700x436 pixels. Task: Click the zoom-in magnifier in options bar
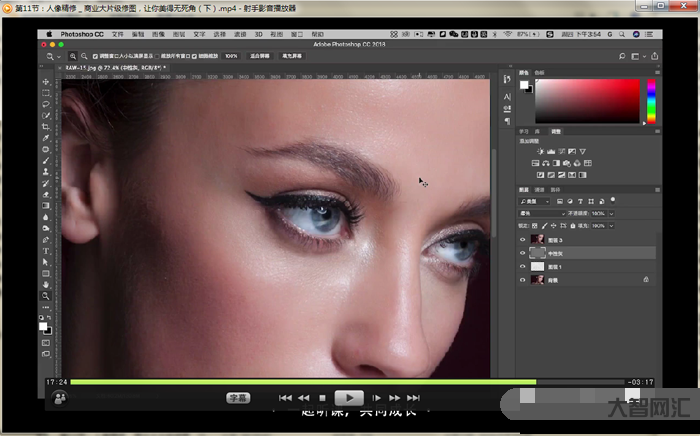[74, 56]
